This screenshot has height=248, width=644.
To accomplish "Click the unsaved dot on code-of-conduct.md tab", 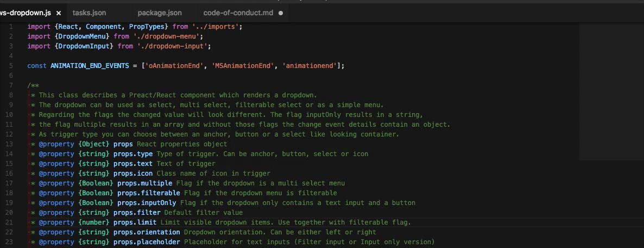I will 281,13.
